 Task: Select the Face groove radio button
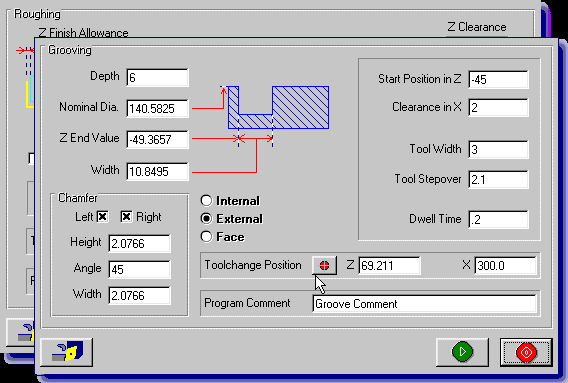tap(206, 237)
